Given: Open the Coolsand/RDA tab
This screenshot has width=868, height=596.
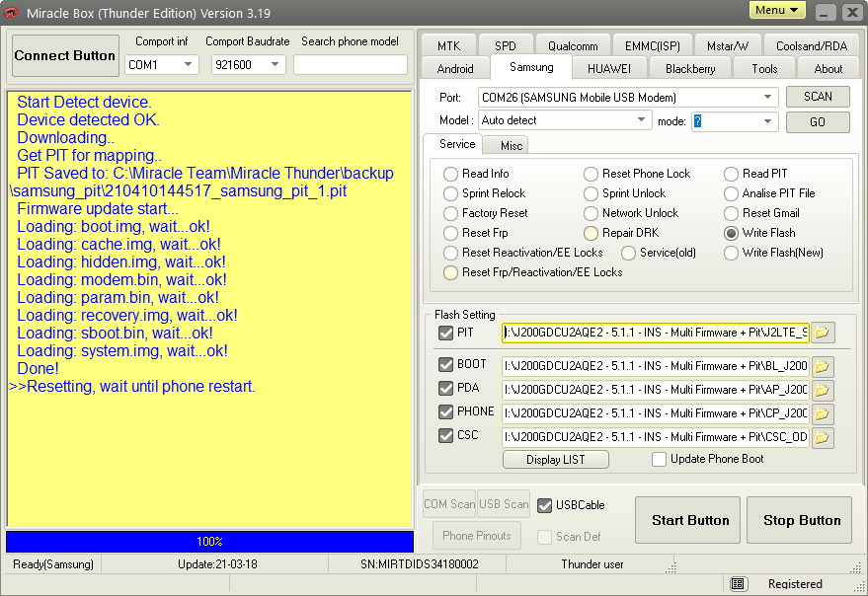Looking at the screenshot, I should pyautogui.click(x=812, y=46).
